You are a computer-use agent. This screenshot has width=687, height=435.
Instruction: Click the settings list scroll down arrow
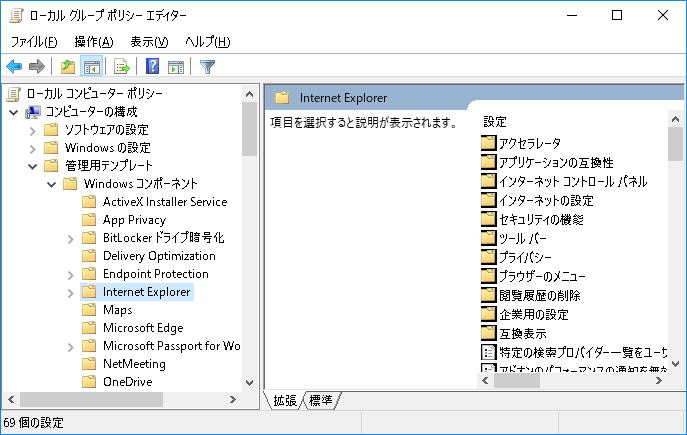[675, 364]
